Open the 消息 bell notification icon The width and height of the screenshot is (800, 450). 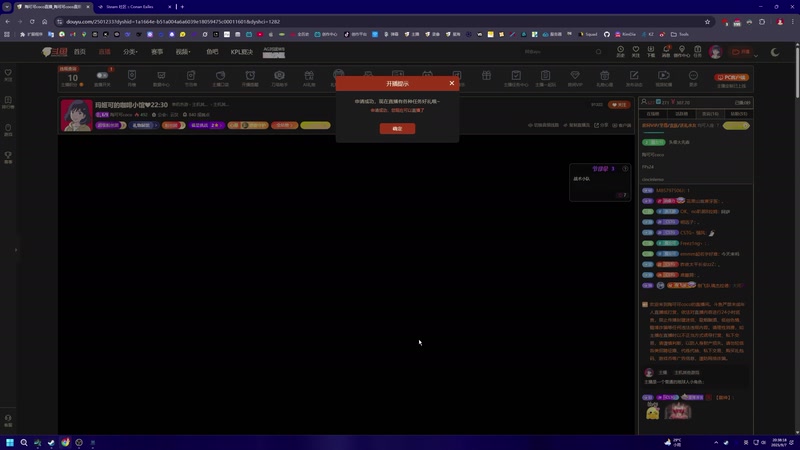click(x=666, y=51)
